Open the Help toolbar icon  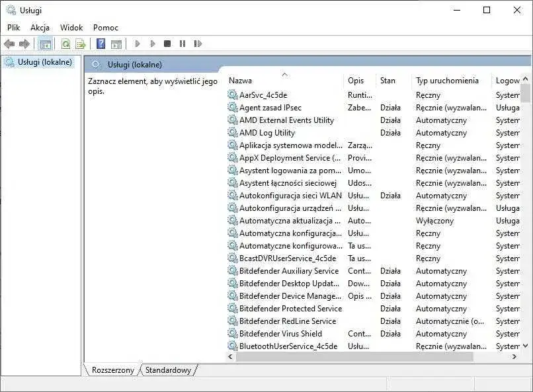[x=101, y=44]
